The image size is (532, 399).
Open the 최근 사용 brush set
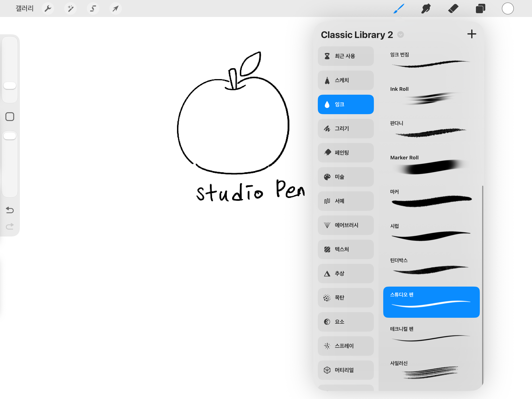[346, 56]
